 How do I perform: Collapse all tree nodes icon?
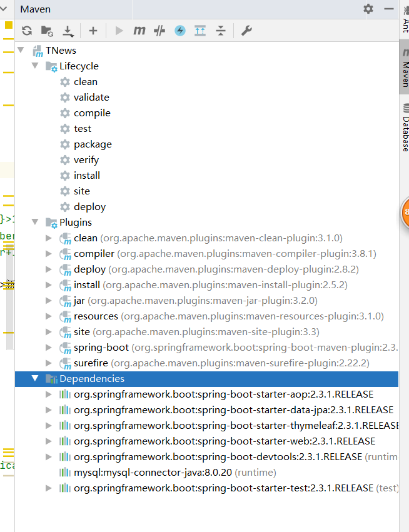(x=221, y=31)
